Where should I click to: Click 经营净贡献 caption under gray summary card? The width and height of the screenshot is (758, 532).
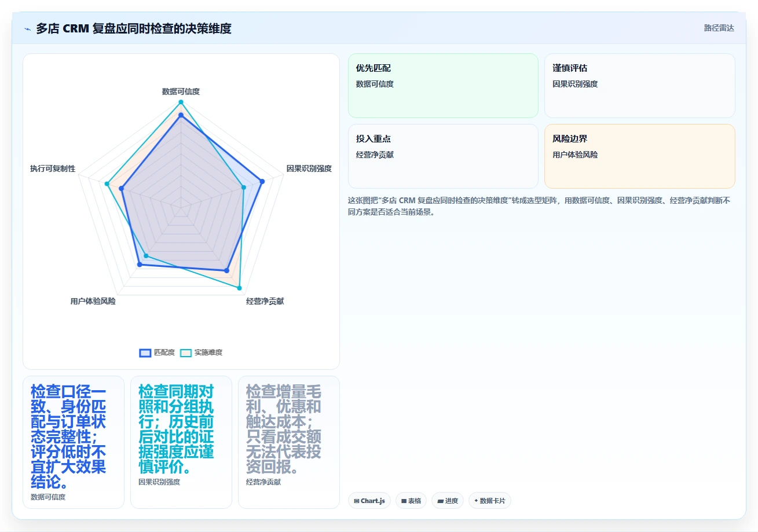coord(263,482)
